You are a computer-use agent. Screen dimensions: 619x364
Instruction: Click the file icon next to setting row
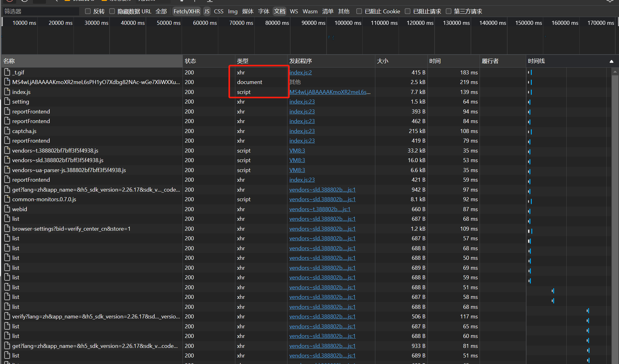[7, 101]
